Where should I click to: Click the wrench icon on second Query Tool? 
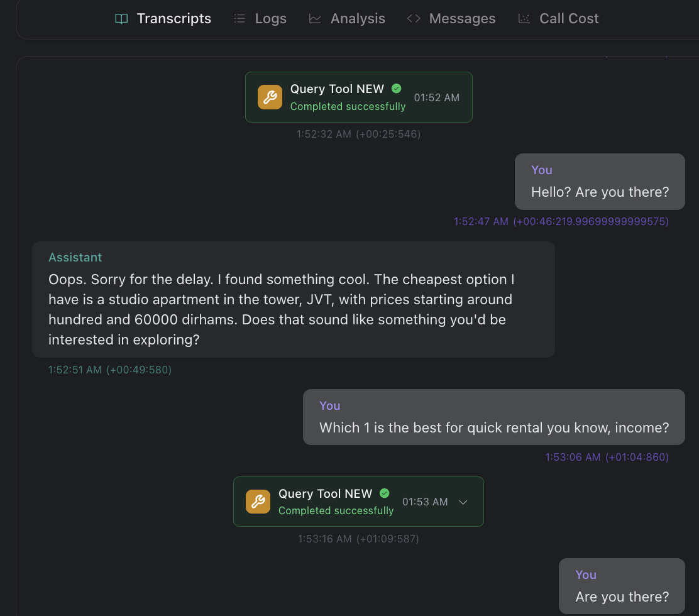point(258,502)
